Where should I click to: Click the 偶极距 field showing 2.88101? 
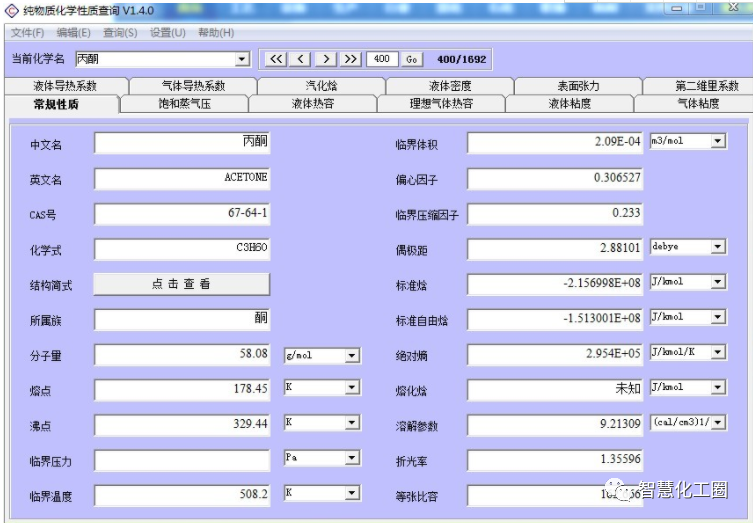555,249
